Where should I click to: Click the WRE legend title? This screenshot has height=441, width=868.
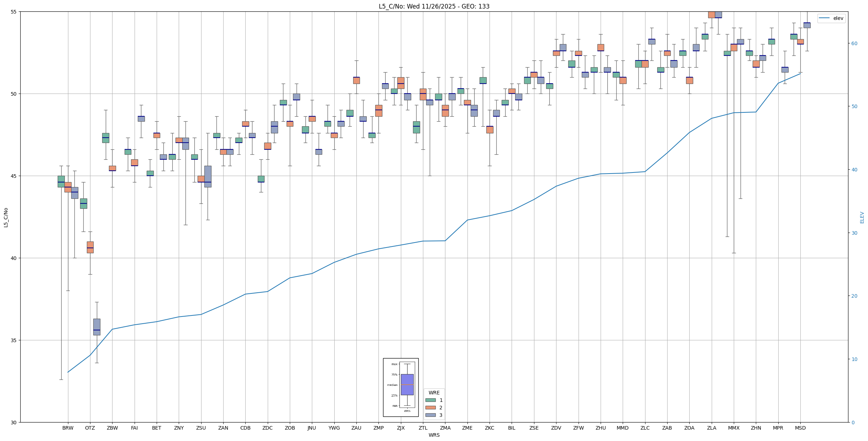[434, 393]
